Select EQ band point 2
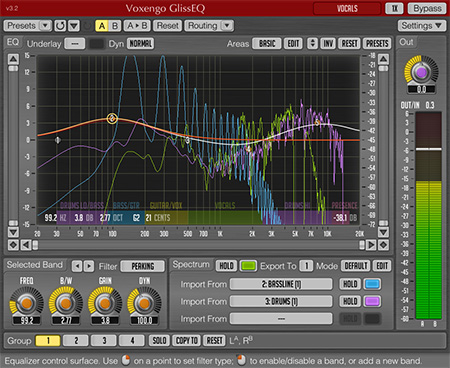This screenshot has height=368, width=450. point(112,118)
